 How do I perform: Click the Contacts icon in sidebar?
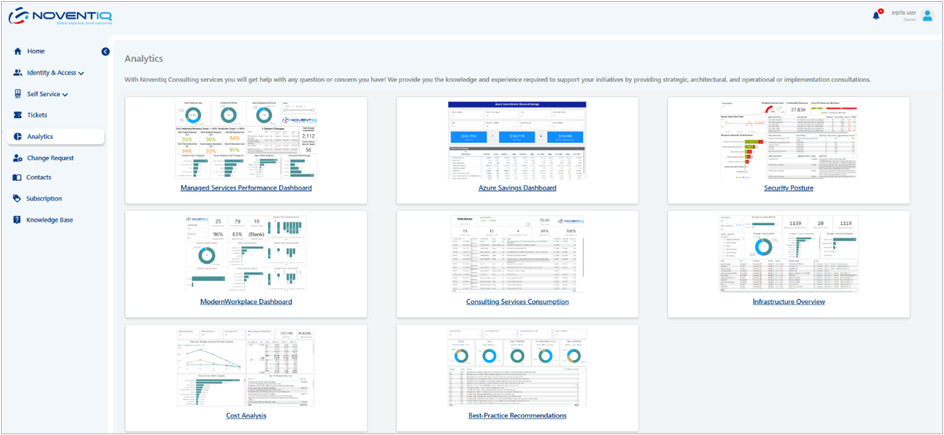pyautogui.click(x=18, y=177)
